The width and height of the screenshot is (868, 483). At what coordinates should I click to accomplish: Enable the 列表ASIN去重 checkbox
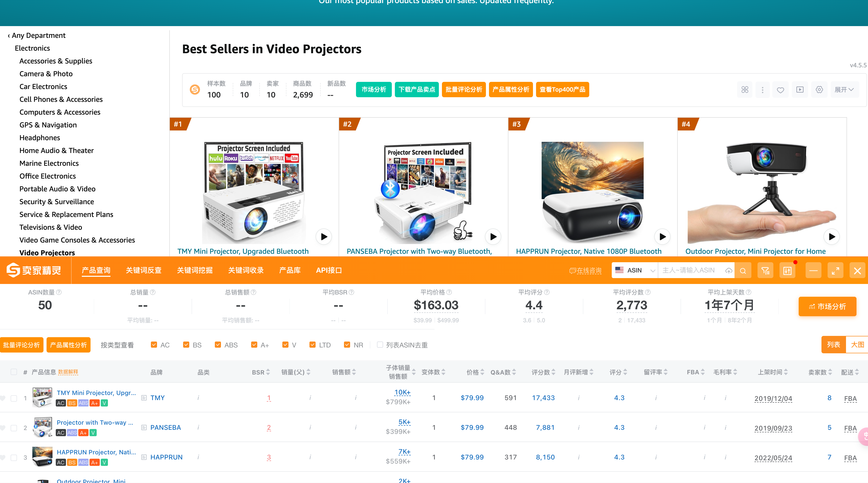(380, 345)
